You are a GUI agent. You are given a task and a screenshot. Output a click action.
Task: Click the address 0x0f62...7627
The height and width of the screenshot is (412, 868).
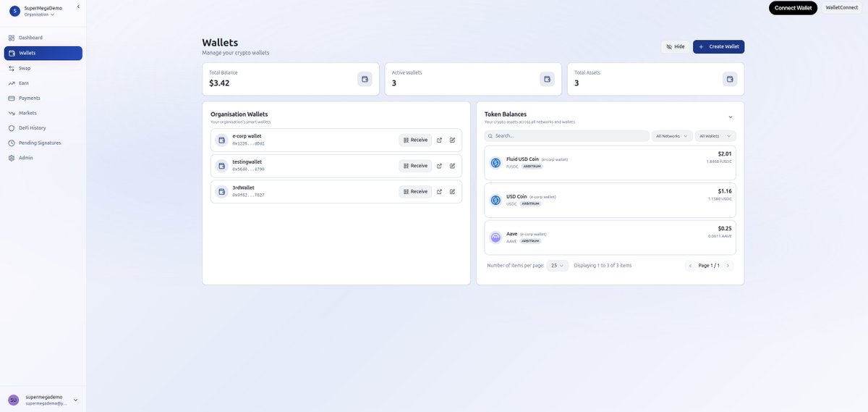(x=248, y=195)
